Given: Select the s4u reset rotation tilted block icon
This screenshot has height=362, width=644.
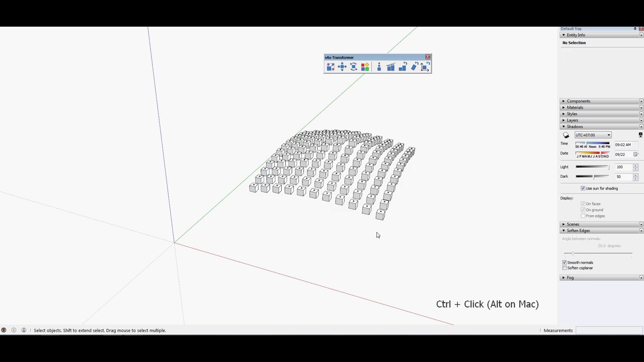Looking at the screenshot, I should coord(414,67).
